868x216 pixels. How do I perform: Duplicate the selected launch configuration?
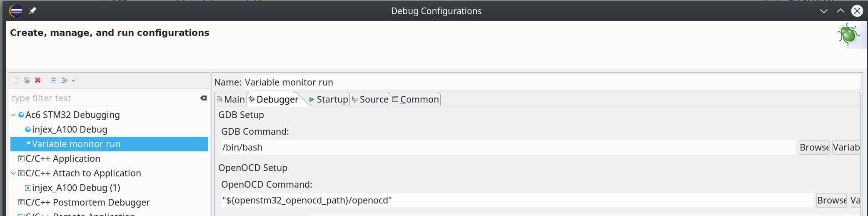[27, 80]
